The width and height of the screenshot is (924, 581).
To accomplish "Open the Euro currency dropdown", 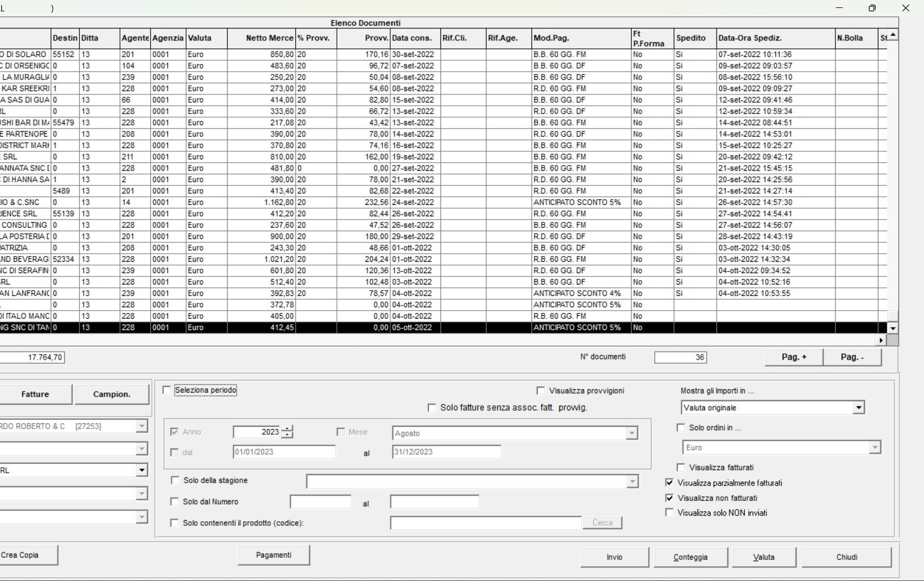I will [875, 448].
